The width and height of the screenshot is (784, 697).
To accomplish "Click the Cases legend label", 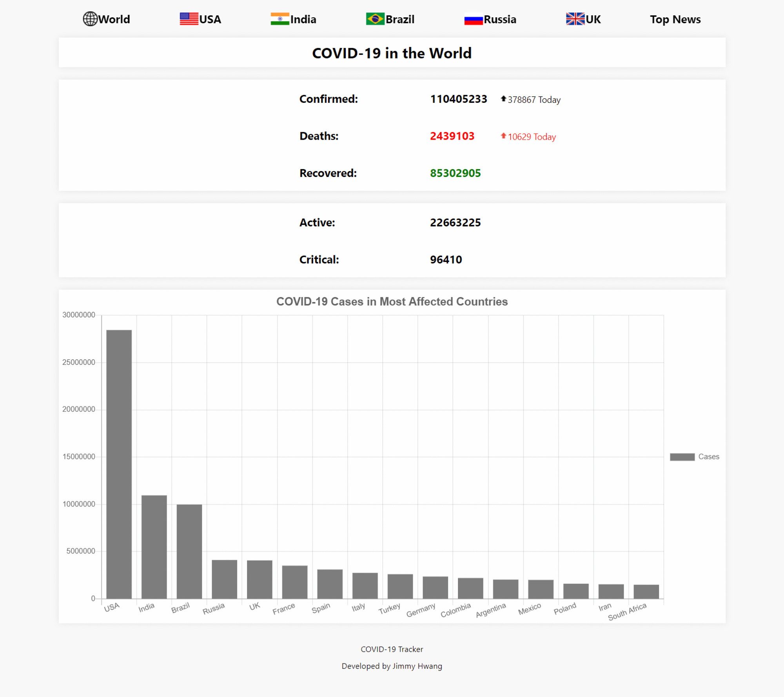I will click(709, 457).
